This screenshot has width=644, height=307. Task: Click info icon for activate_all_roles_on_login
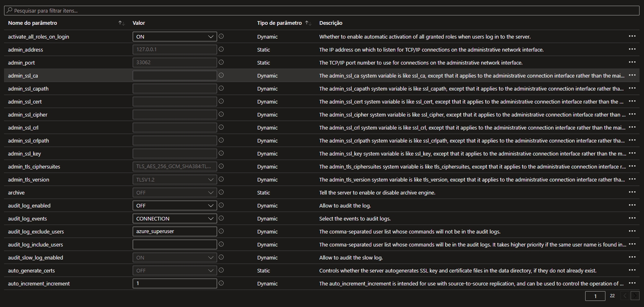point(221,36)
